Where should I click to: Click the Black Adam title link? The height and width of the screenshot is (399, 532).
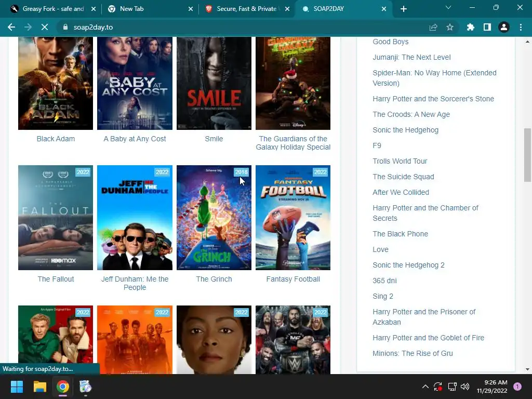(x=56, y=139)
